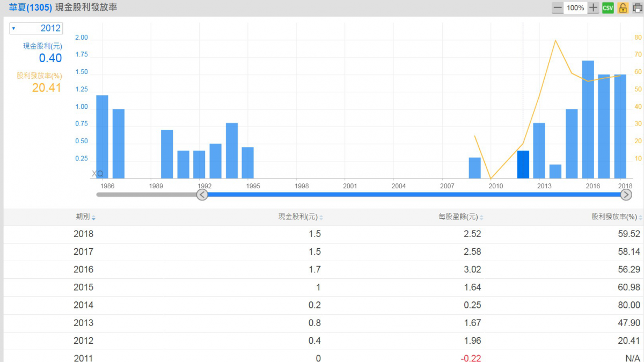This screenshot has width=644, height=362.
Task: Click the 2012 row period cell
Action: 83,341
